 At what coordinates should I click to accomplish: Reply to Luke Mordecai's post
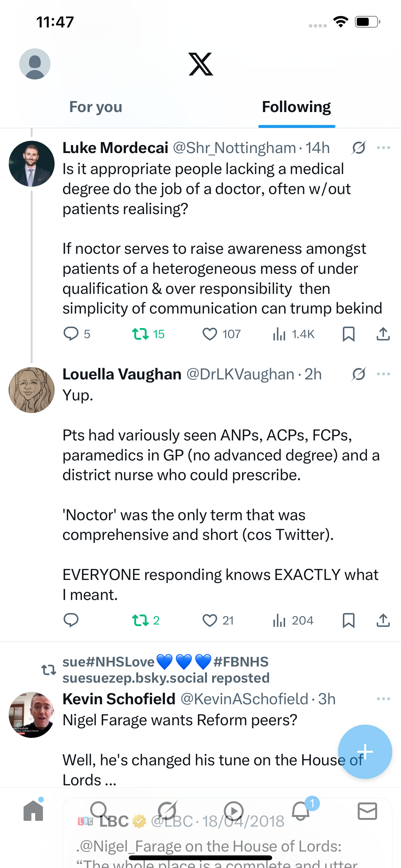(71, 334)
